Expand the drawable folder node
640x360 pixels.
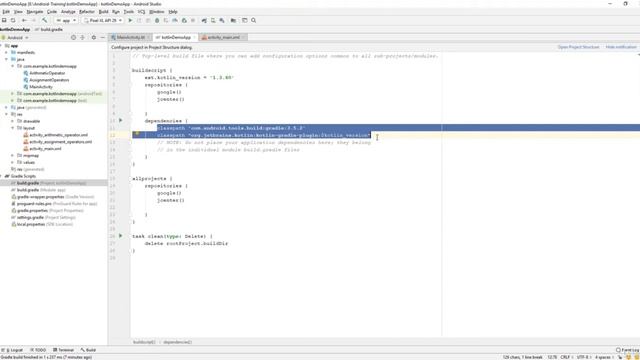pos(13,121)
